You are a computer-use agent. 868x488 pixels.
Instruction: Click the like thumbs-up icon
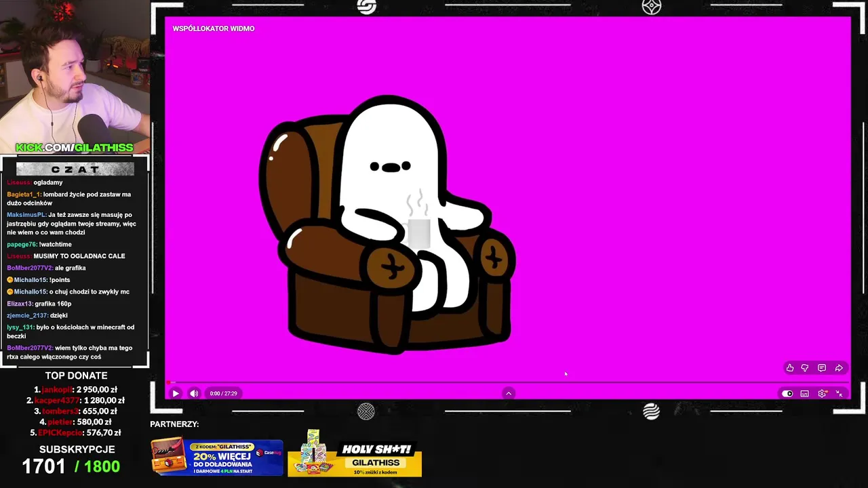tap(790, 368)
